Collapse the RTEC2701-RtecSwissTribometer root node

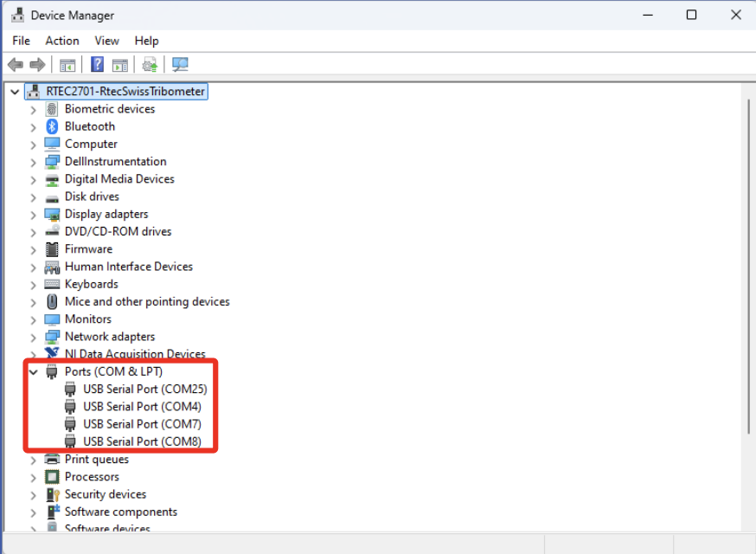pos(15,92)
